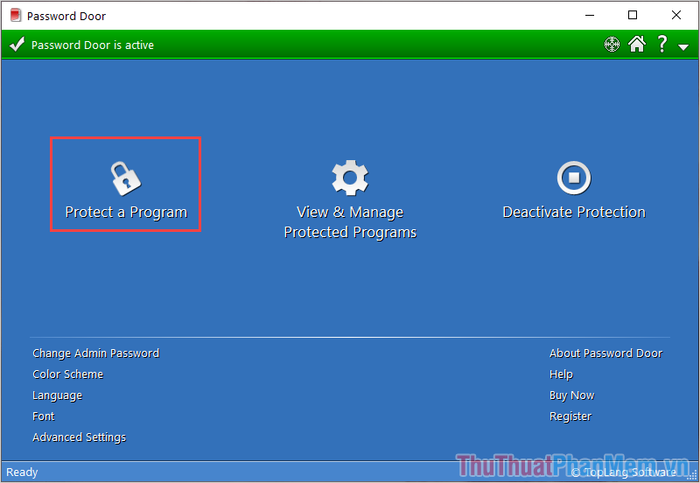Click the home icon in green header

pyautogui.click(x=637, y=44)
